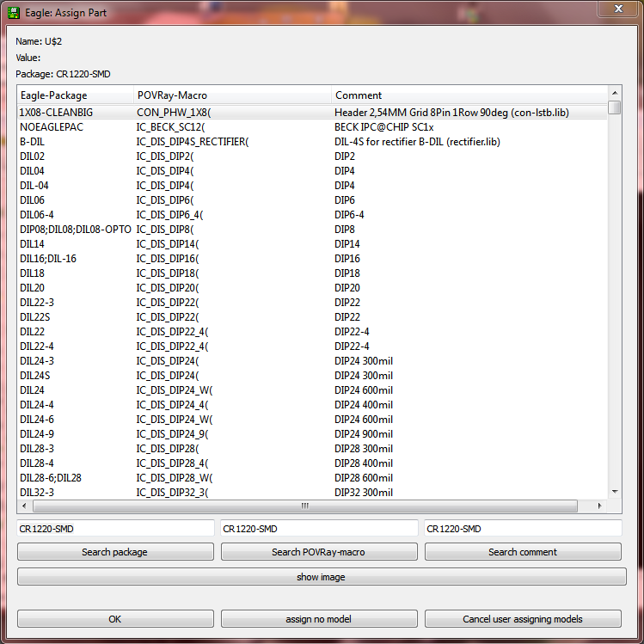
Task: Select the DIL-04 package row
Action: (x=312, y=186)
